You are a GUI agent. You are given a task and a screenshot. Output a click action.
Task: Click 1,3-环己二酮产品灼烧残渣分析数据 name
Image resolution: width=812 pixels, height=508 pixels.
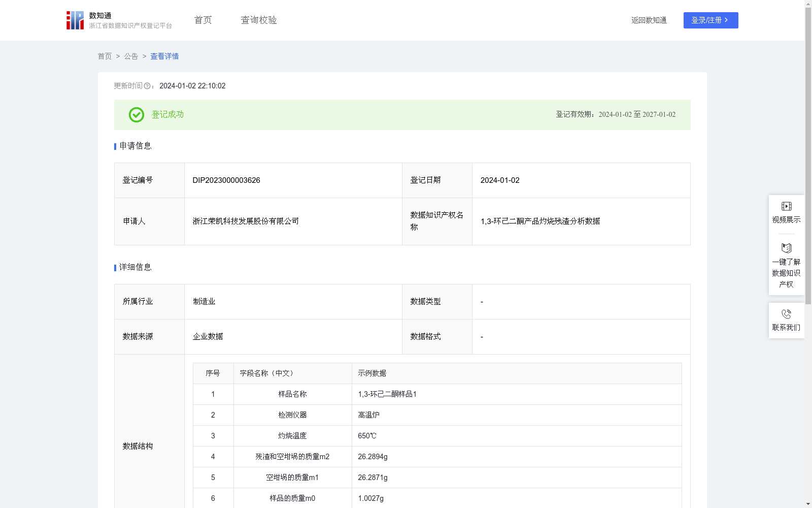pyautogui.click(x=540, y=221)
